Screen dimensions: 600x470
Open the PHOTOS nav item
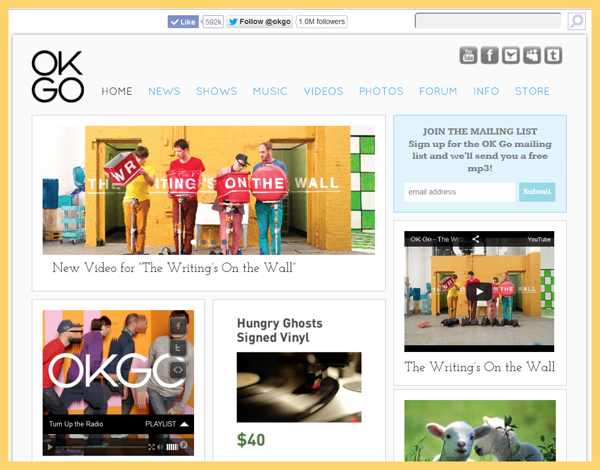point(381,91)
